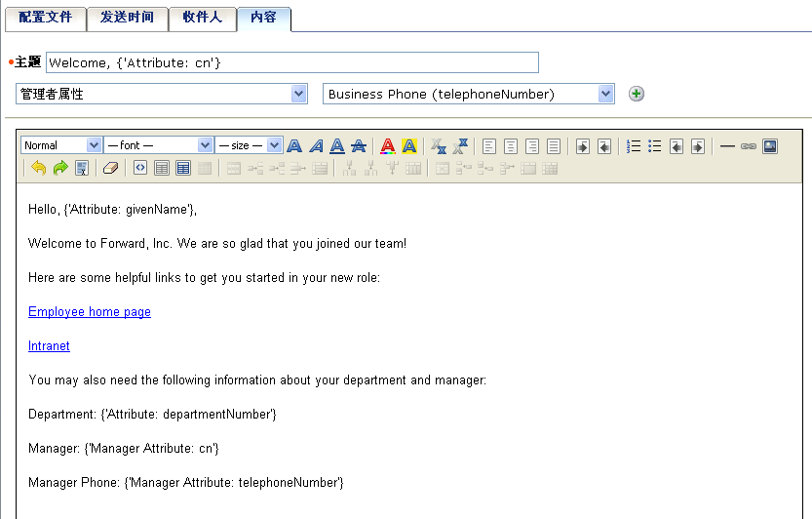Click the line starting 'Hello, {'Attribute: givenName'}'
The height and width of the screenshot is (519, 812).
(112, 210)
